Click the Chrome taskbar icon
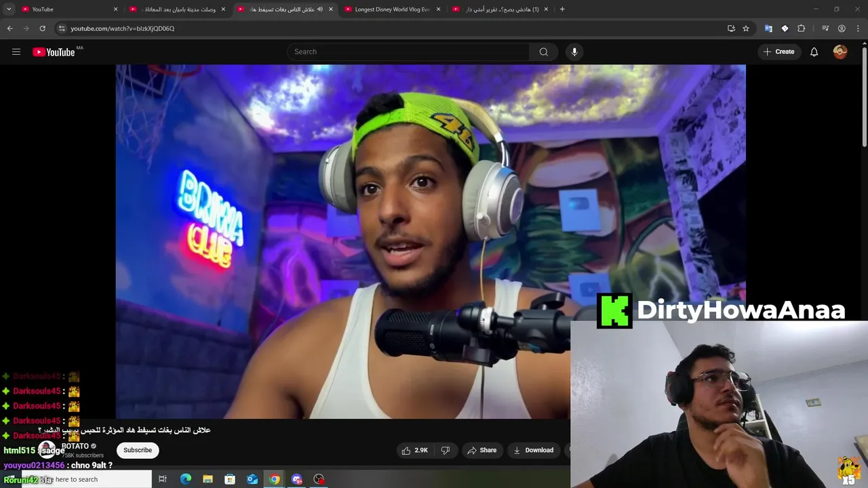The height and width of the screenshot is (488, 868). tap(274, 479)
